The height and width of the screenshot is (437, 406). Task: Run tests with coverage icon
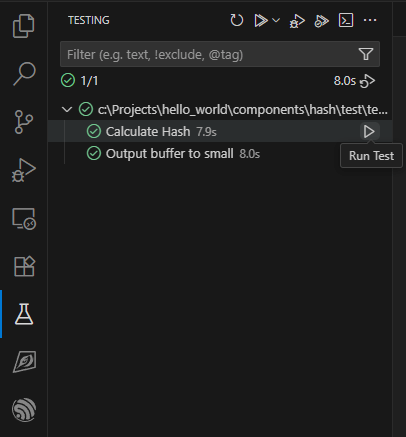[x=321, y=21]
